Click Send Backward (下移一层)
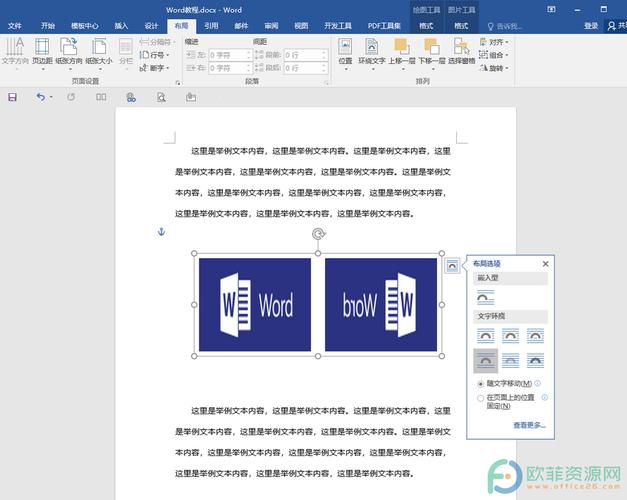The image size is (627, 500). [x=432, y=53]
